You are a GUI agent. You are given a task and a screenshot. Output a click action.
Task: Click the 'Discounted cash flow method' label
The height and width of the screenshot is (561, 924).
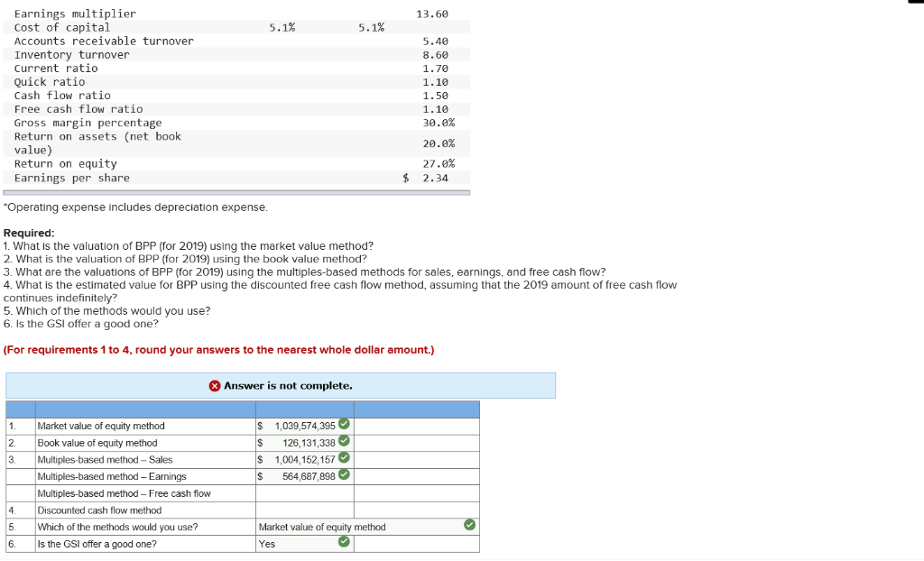[99, 510]
